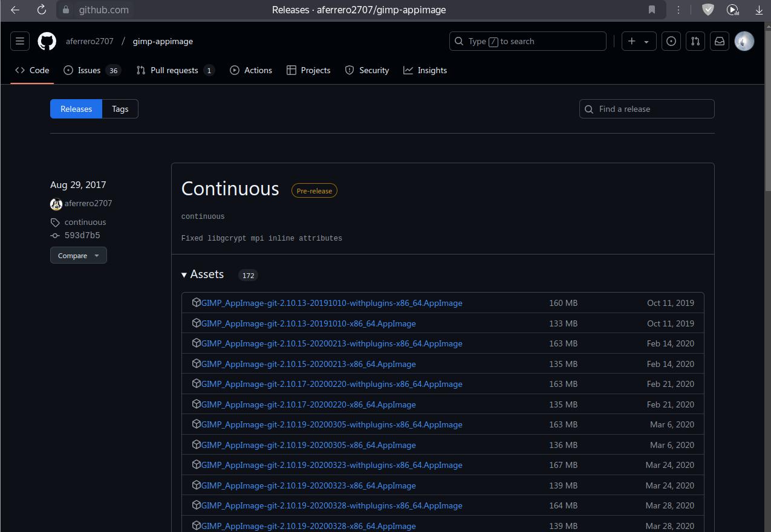Open commit 593d7b5 link
The height and width of the screenshot is (532, 771).
82,236
